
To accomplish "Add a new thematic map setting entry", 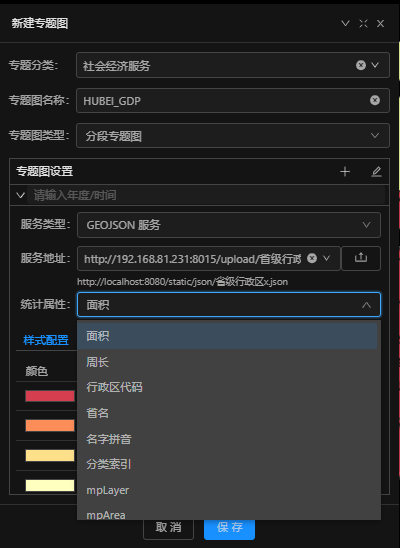I will click(345, 172).
